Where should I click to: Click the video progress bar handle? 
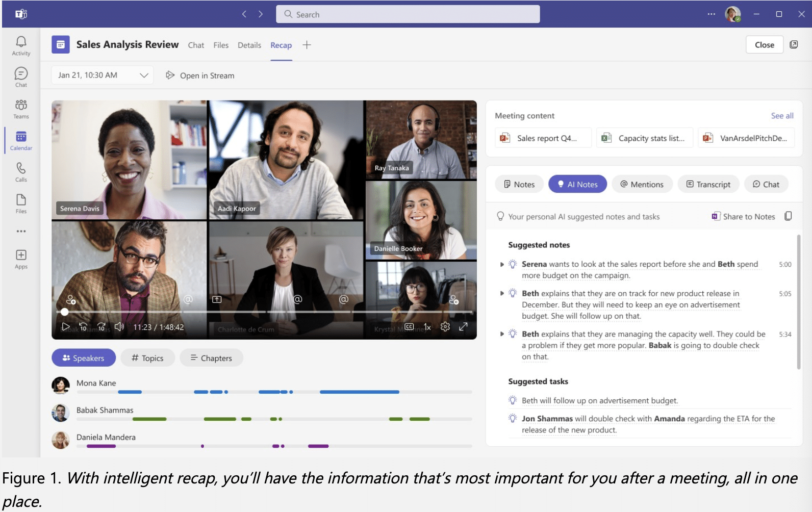[64, 312]
